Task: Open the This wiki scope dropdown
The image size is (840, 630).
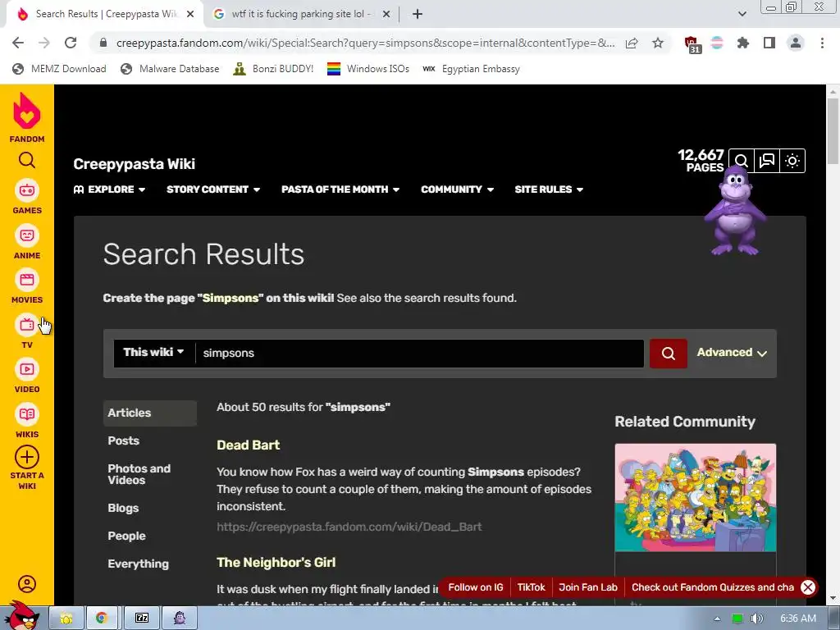Action: 153,353
